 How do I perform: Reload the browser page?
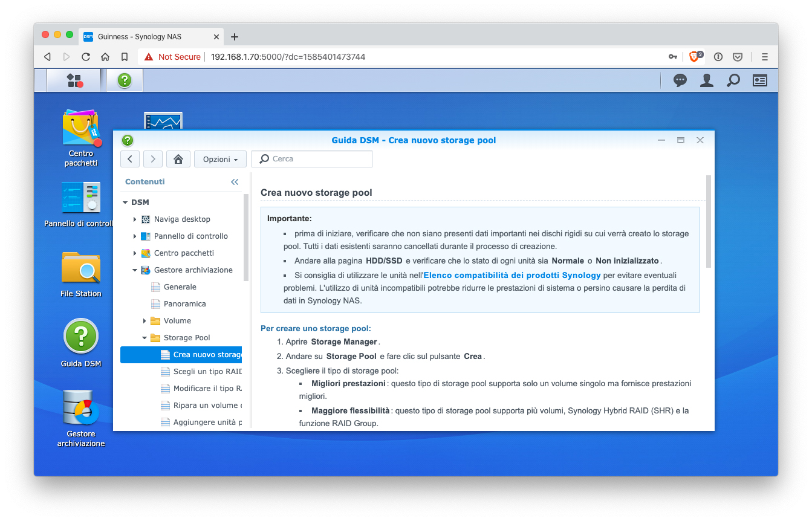[x=86, y=57]
